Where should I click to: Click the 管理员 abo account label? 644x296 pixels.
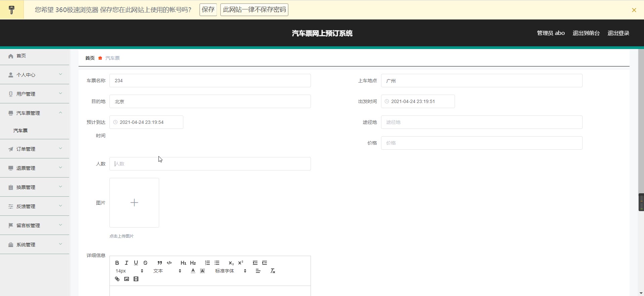pos(551,33)
